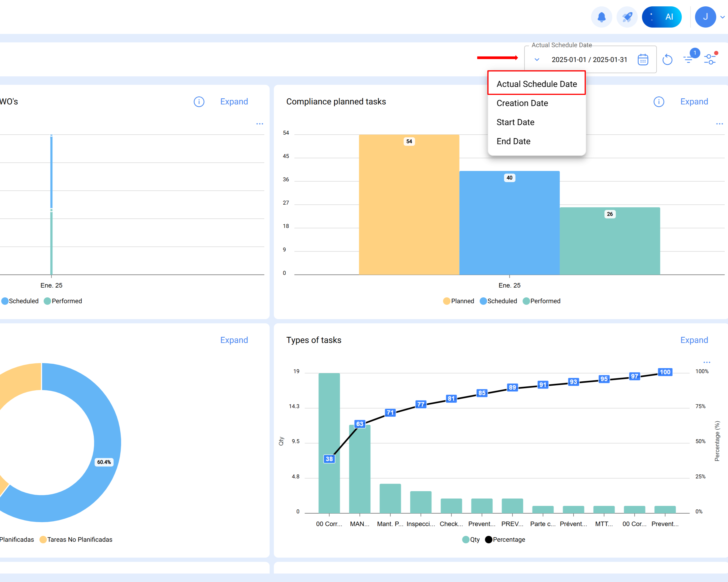
Task: Click the refresh icon beside date range
Action: [x=667, y=60]
